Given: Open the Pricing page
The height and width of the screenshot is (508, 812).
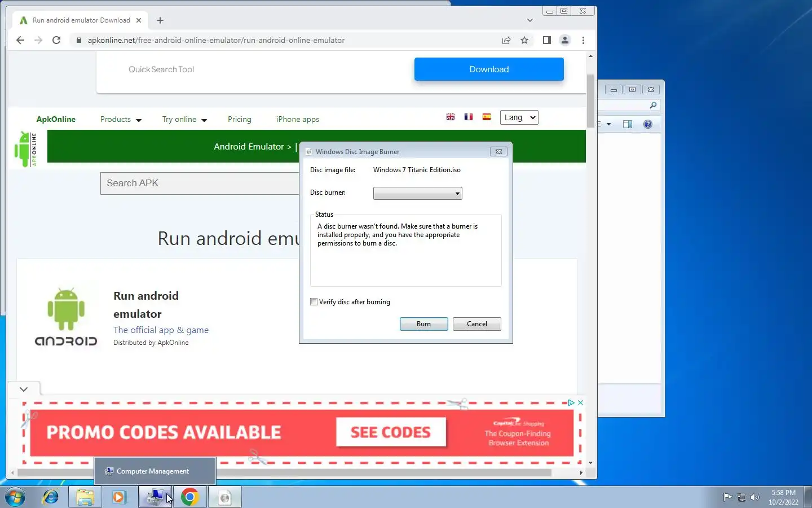Looking at the screenshot, I should (x=240, y=119).
